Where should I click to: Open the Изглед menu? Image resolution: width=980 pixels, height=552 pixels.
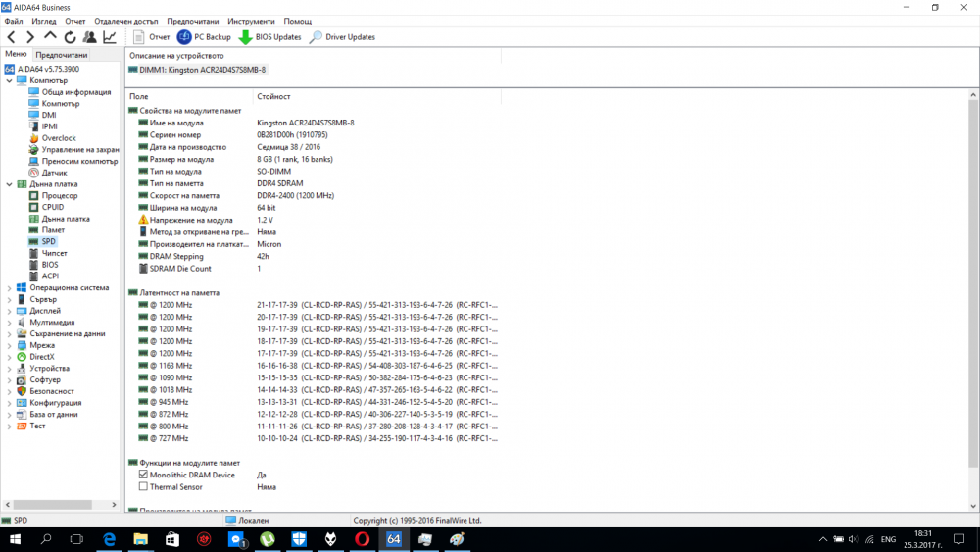(x=44, y=22)
